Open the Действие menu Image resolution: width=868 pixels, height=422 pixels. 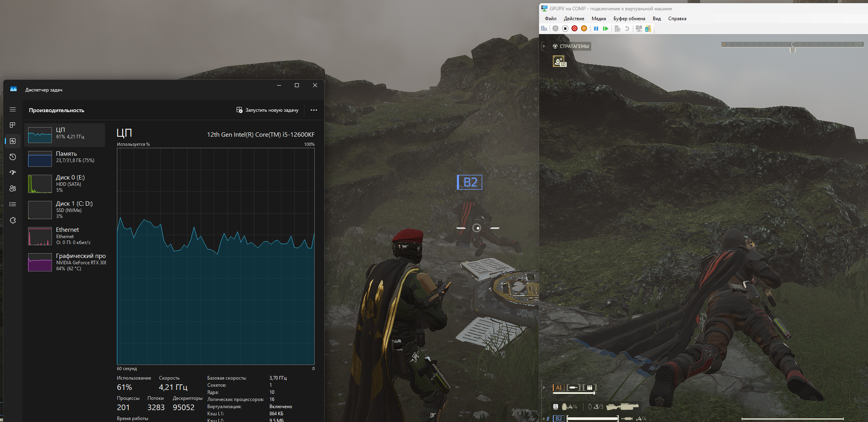pos(574,19)
